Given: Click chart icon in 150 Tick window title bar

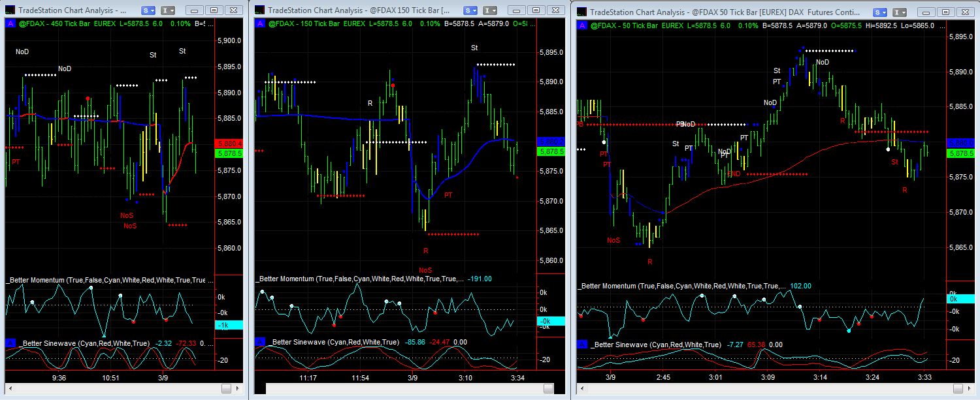Looking at the screenshot, I should [x=259, y=10].
